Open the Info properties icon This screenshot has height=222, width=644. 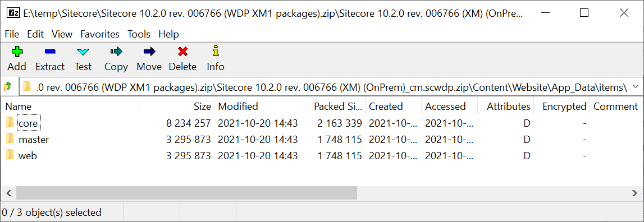[x=216, y=51]
